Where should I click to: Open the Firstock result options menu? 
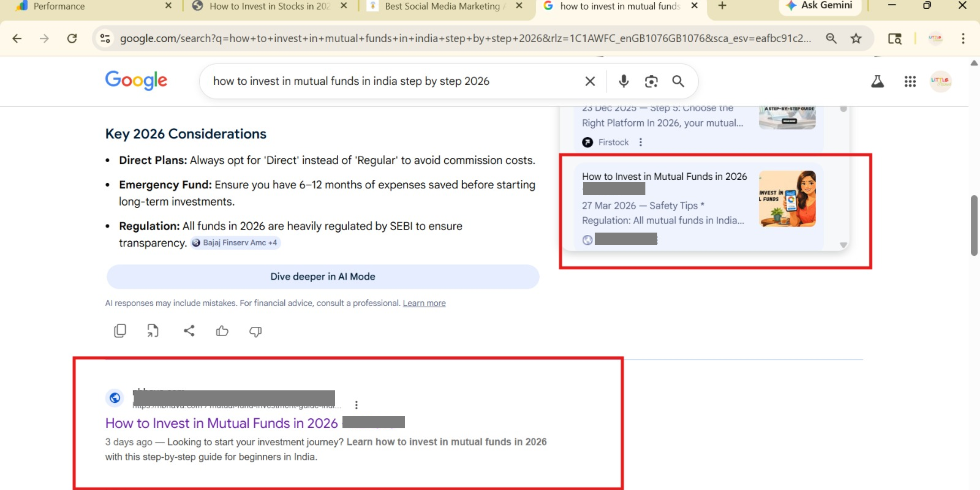640,142
